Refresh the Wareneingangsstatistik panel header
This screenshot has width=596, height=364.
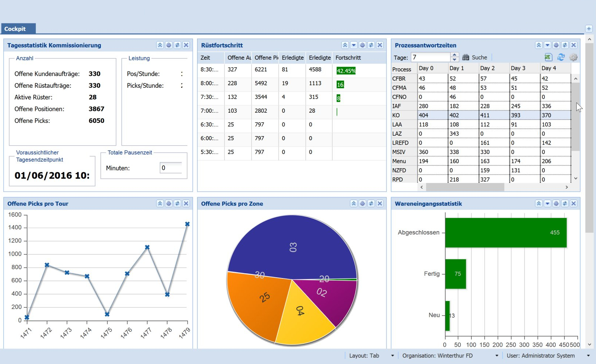565,203
